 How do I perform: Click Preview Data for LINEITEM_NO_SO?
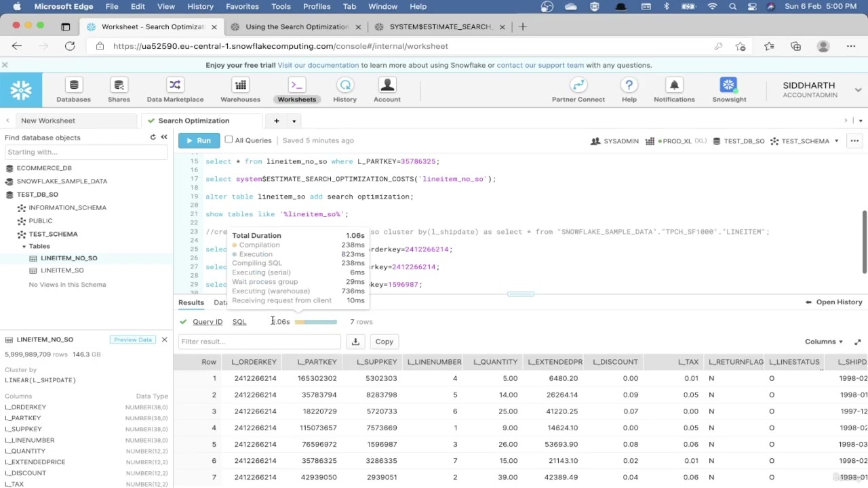[x=133, y=340]
